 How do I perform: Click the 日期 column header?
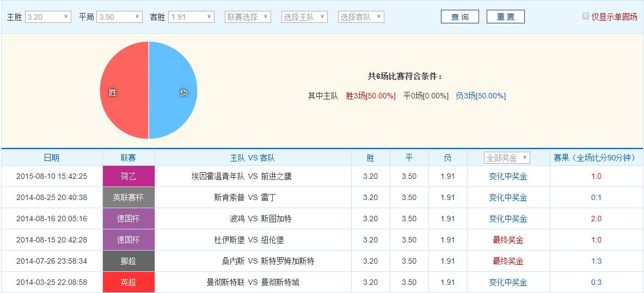(x=52, y=158)
